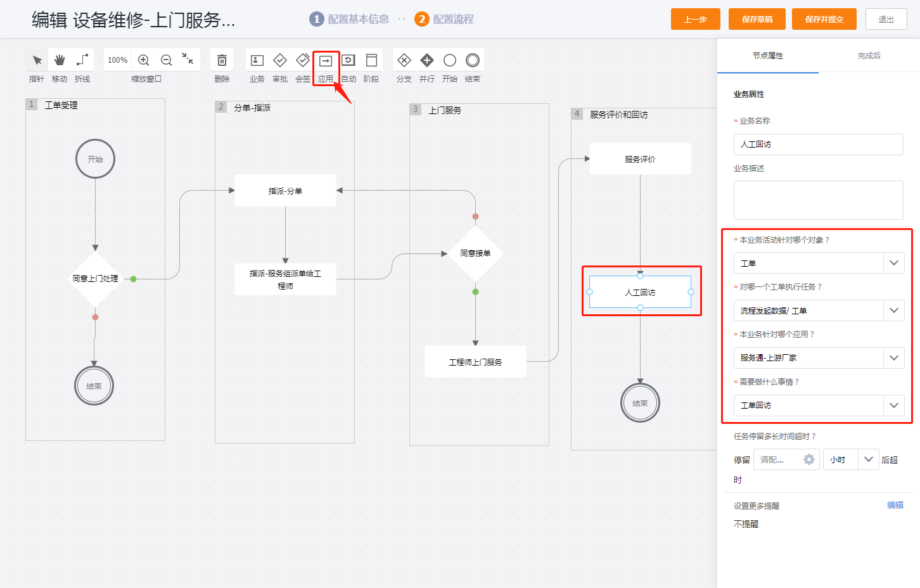Add an end (结束) node from toolbar

point(473,60)
